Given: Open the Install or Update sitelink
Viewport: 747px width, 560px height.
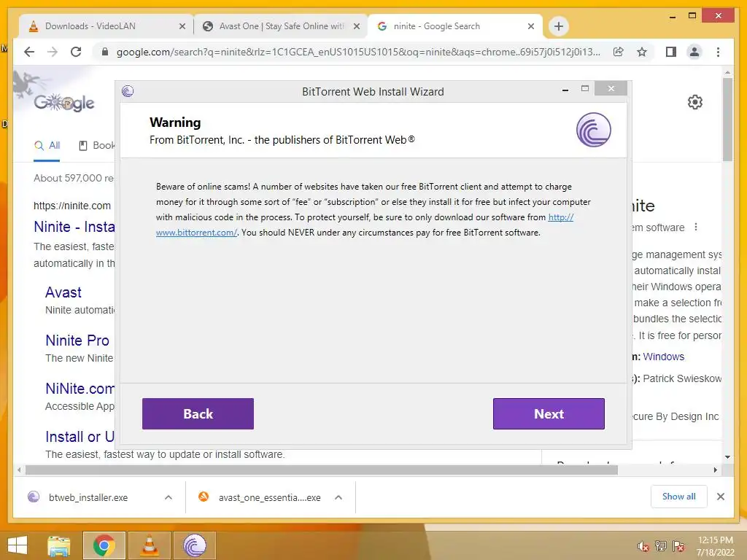Looking at the screenshot, I should (80, 436).
